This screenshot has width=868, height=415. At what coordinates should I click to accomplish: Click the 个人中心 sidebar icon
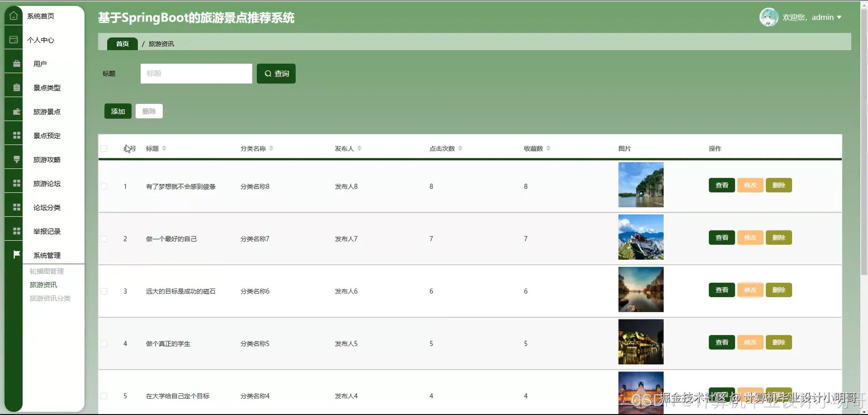[x=14, y=40]
